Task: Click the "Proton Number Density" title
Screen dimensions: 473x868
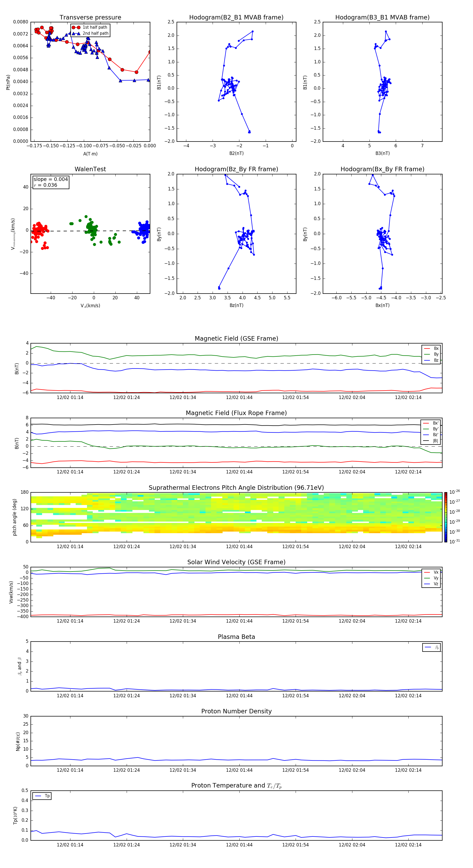Action: (236, 711)
